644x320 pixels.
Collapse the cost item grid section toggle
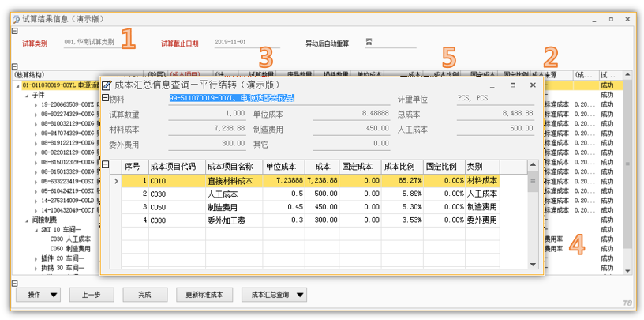click(107, 164)
